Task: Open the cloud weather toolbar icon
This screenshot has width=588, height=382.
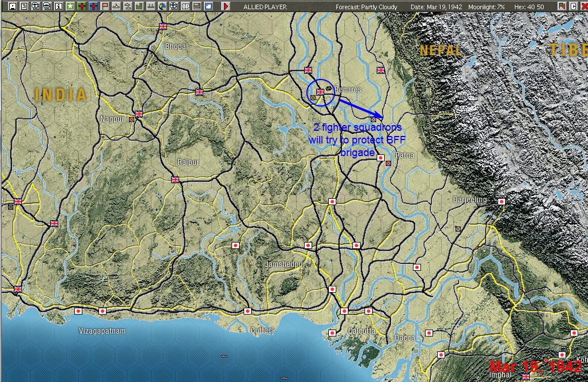Action: [208, 6]
